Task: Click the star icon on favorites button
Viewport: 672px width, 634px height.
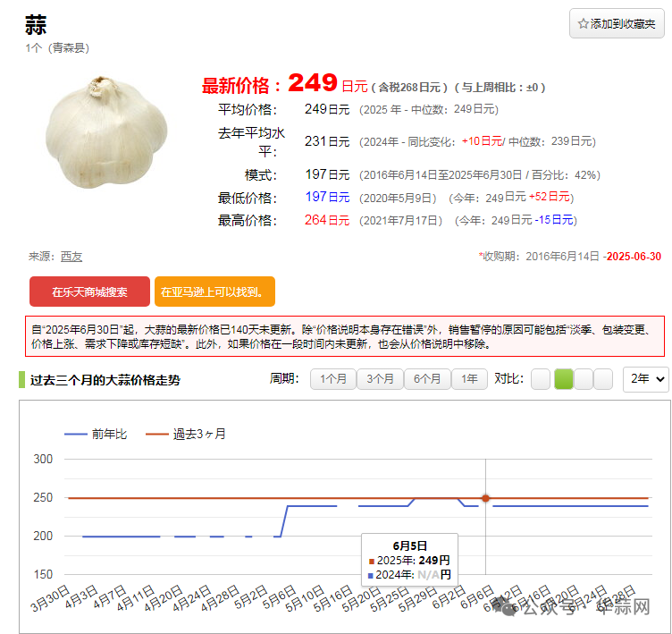Action: coord(584,23)
